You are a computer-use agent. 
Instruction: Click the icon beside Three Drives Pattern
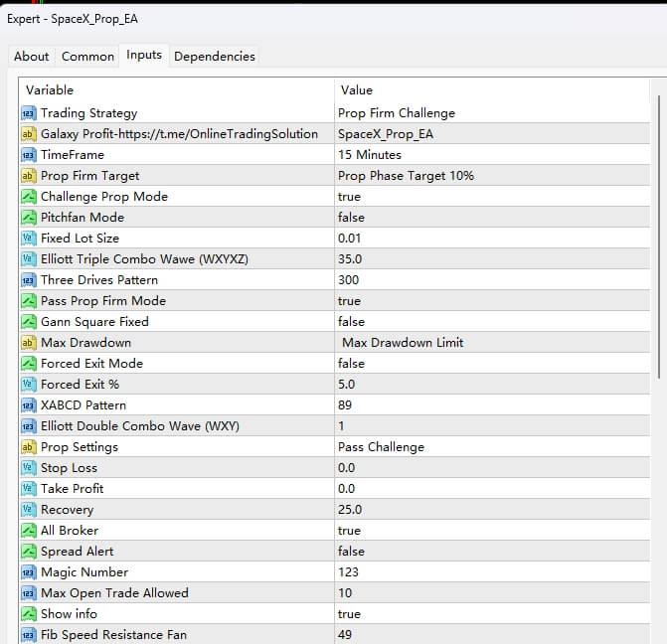(28, 280)
